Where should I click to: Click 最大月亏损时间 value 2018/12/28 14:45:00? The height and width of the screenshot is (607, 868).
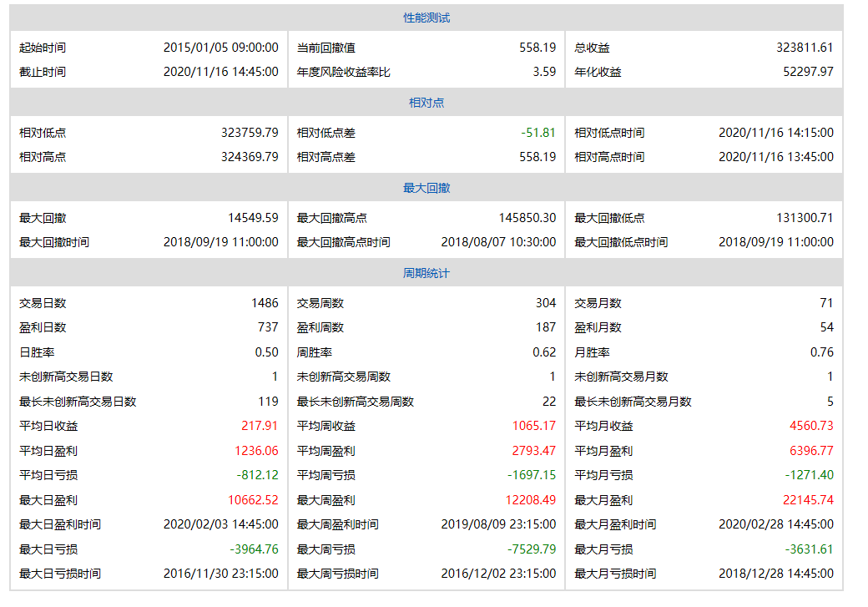click(776, 574)
